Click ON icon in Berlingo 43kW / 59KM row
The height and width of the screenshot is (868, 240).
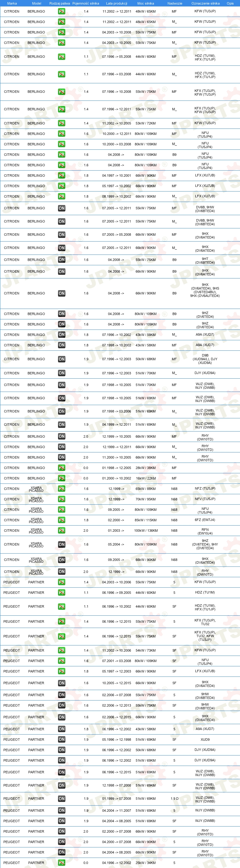[62, 335]
